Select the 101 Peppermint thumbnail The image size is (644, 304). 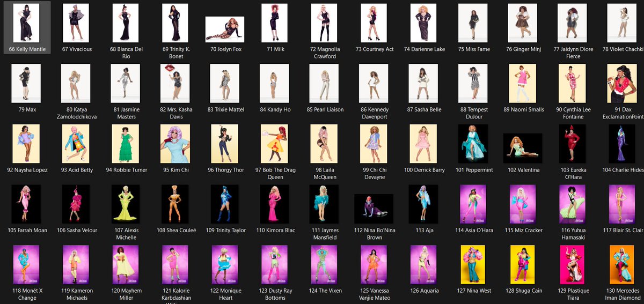tap(473, 144)
